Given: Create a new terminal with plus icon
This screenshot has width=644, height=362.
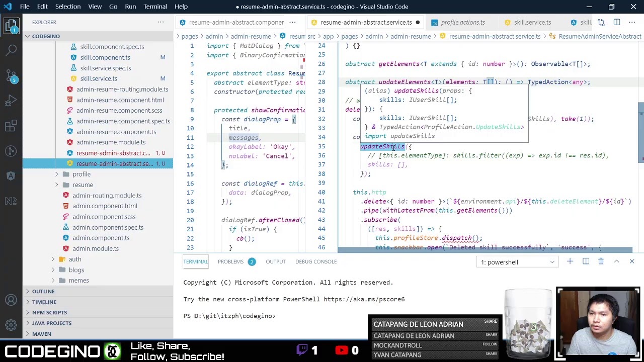Looking at the screenshot, I should point(570,261).
